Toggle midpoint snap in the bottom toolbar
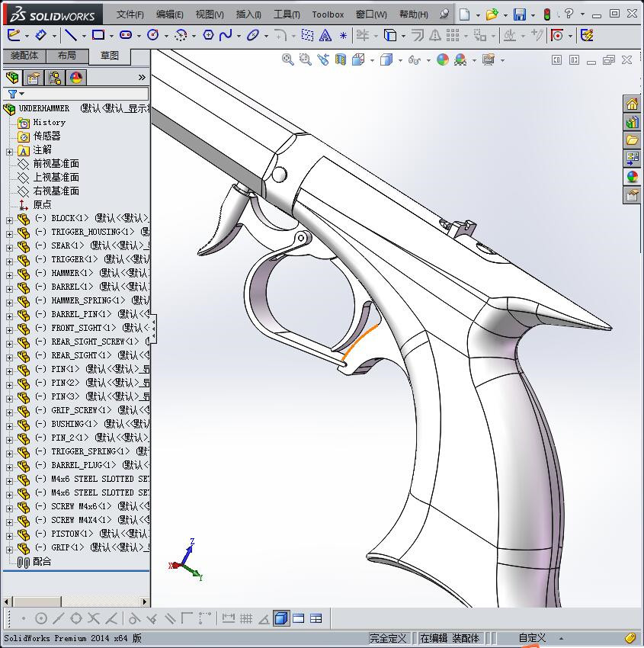This screenshot has height=648, width=644. tap(58, 619)
